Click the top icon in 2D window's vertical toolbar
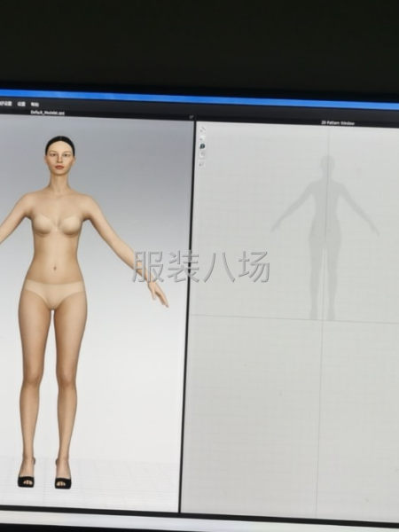399x532 pixels. (x=203, y=129)
